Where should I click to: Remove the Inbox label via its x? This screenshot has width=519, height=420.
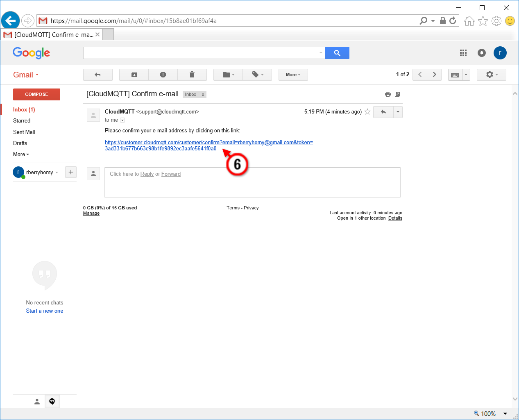(203, 94)
